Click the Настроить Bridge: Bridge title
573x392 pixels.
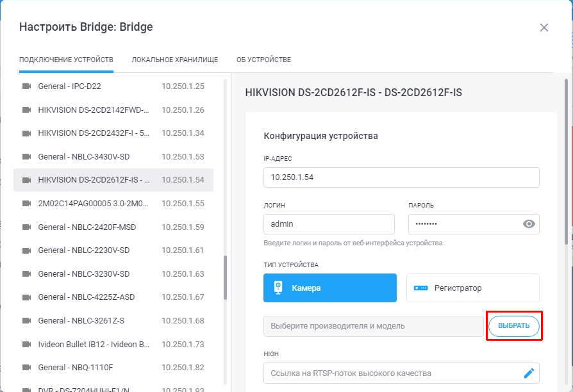[86, 27]
